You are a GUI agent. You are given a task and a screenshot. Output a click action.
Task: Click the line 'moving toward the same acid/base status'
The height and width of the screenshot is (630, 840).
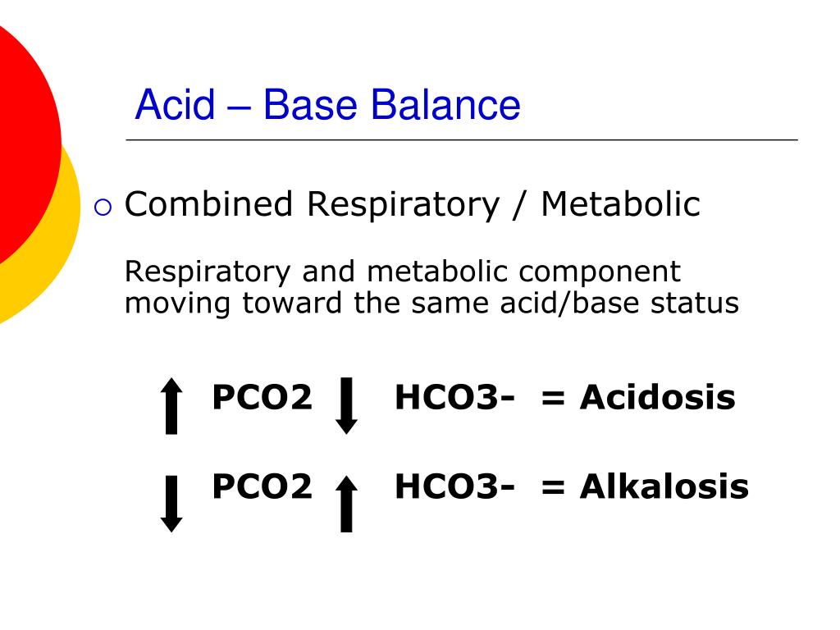tap(431, 304)
